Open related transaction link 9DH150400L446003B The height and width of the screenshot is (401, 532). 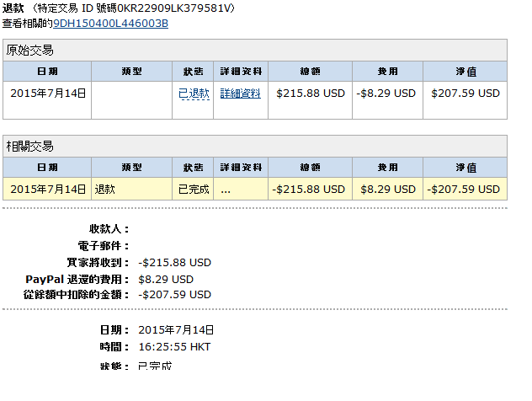[110, 23]
